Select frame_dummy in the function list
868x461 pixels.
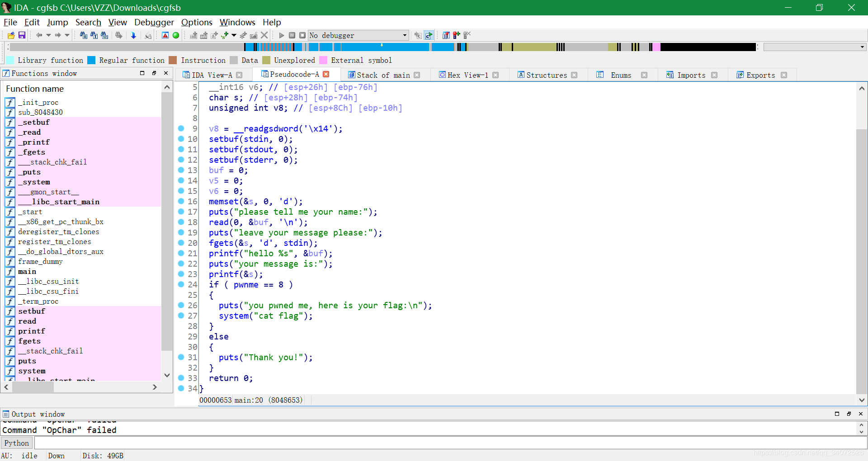(x=40, y=262)
